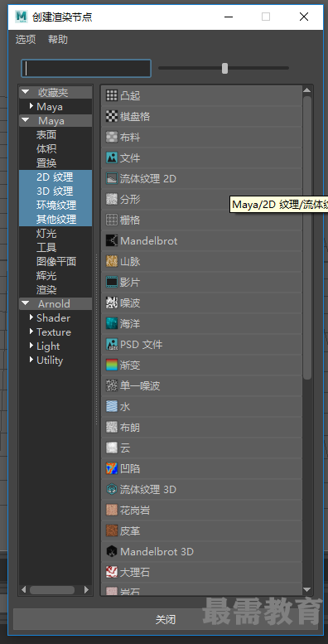Click the 凸起 (Bulge) texture icon
The height and width of the screenshot is (644, 328).
coord(112,95)
